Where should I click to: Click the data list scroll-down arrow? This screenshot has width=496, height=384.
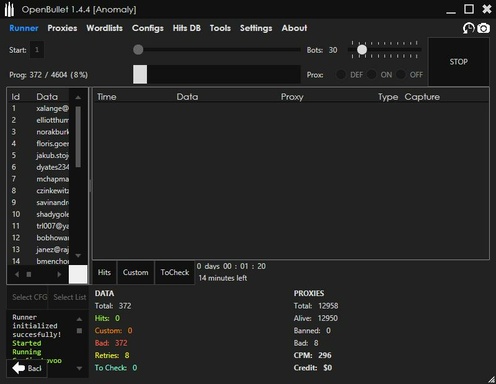click(78, 256)
